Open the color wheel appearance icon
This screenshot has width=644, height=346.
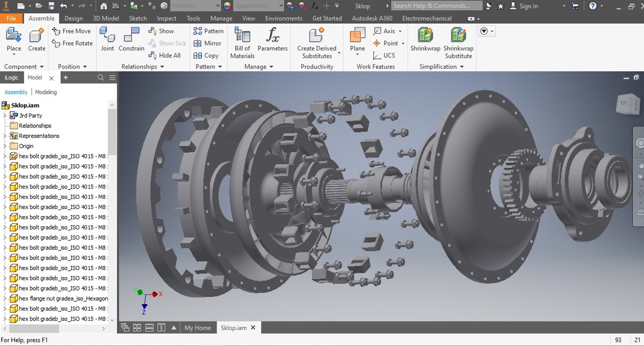[x=227, y=6]
